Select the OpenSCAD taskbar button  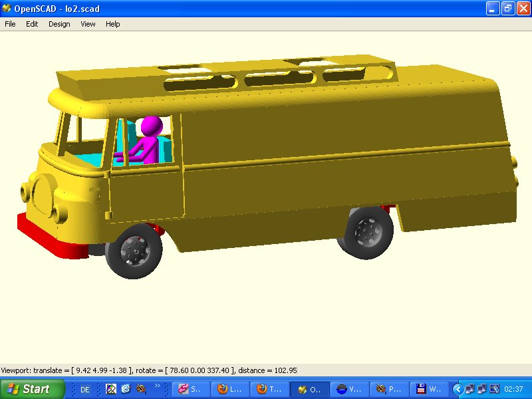pos(309,390)
